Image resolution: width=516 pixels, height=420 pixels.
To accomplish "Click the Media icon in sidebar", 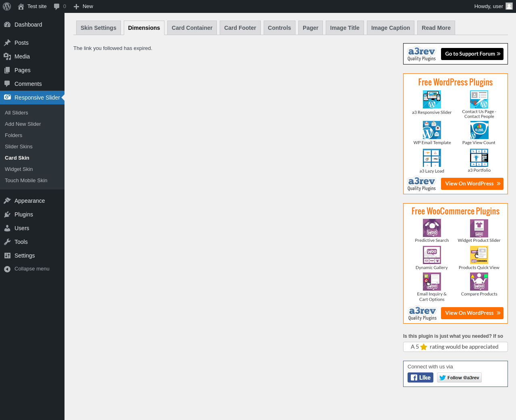I will 7,56.
